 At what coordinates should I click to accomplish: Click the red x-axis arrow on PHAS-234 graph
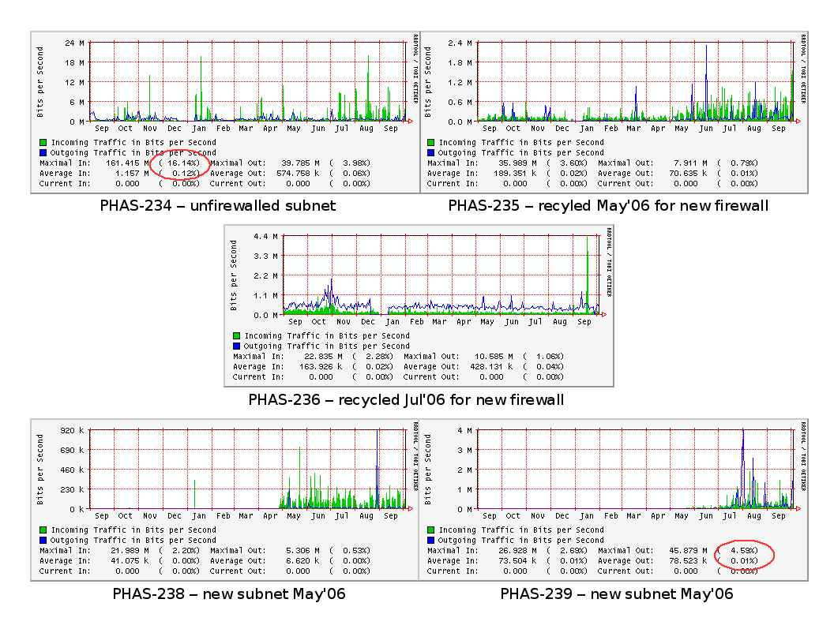(x=410, y=122)
